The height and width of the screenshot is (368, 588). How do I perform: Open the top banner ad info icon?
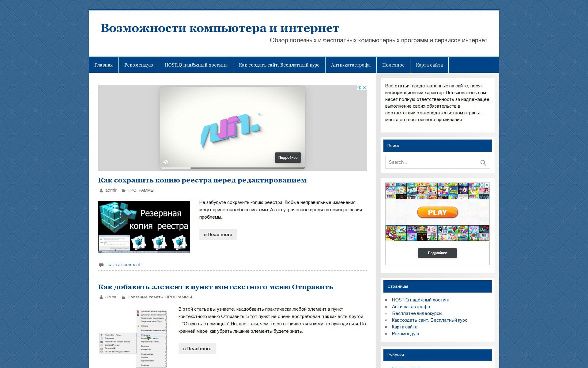360,87
